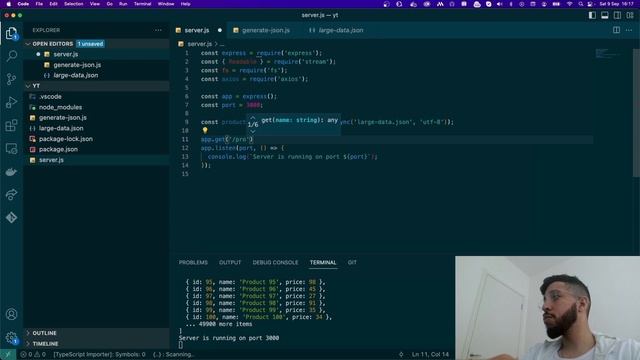Click the editor vertical scrollbar
Screen dimensions: 640x360
pos(636,112)
